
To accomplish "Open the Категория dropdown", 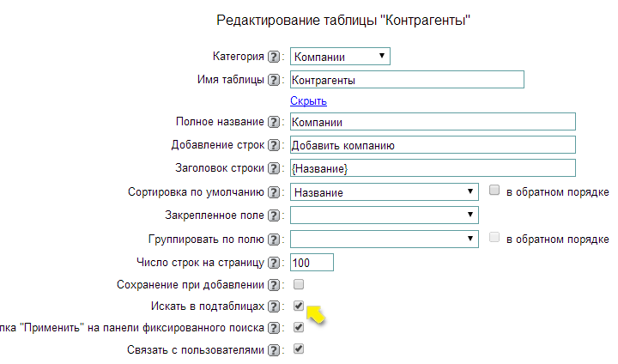I will 340,57.
